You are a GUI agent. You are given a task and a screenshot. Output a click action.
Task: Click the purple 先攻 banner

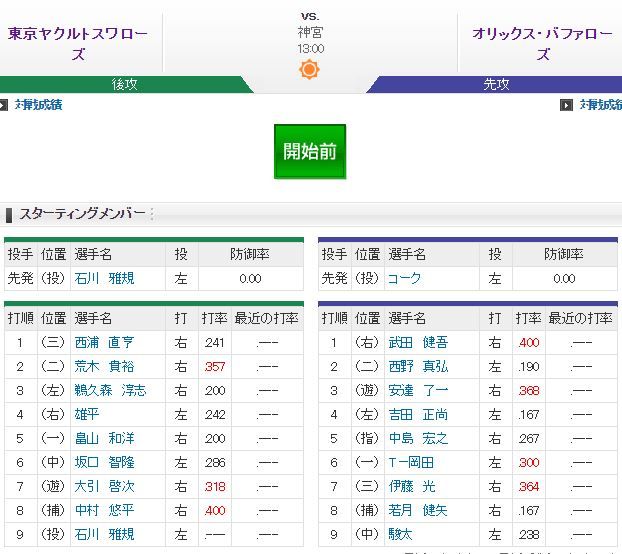(x=496, y=84)
